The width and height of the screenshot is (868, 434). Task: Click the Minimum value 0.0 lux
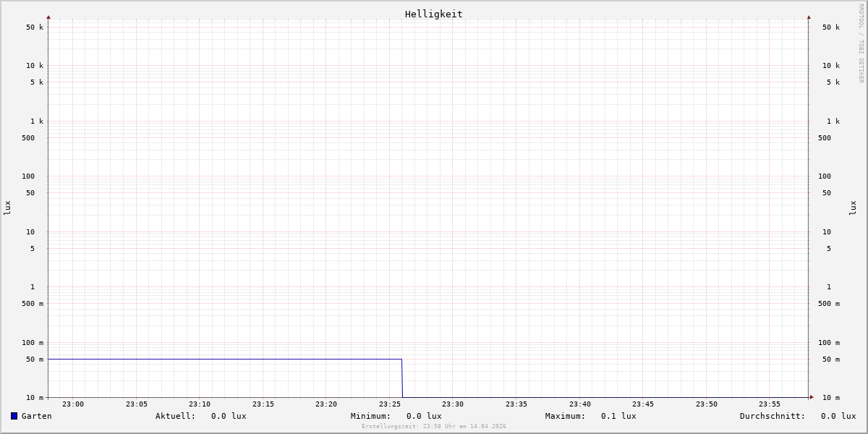coord(424,416)
